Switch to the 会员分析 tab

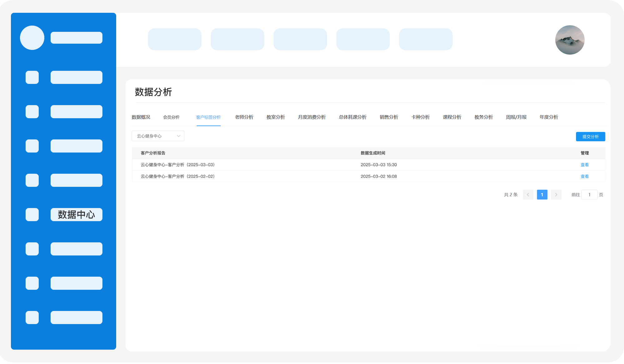coord(171,117)
